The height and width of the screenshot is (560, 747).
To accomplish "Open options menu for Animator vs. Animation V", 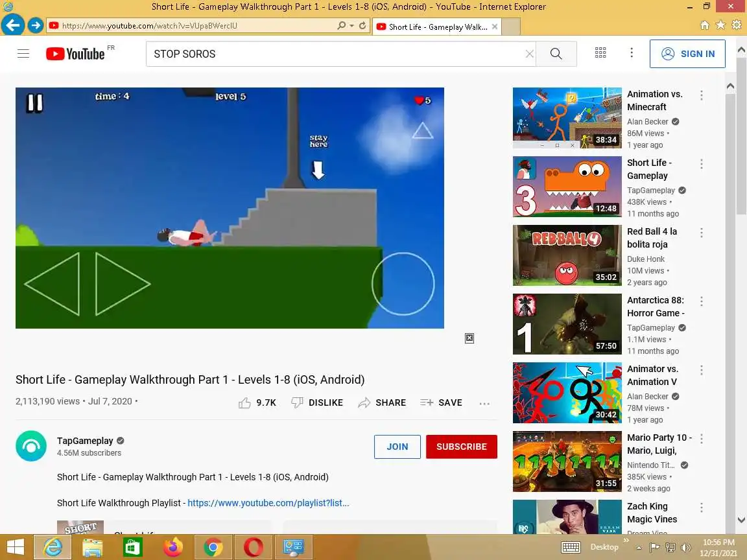I will coord(701,370).
